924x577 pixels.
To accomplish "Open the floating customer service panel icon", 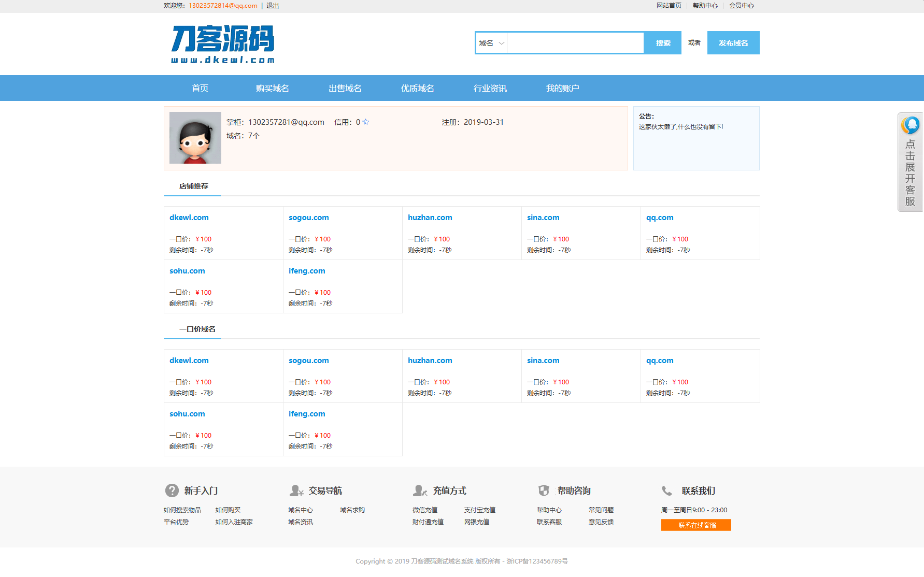I will tap(911, 124).
